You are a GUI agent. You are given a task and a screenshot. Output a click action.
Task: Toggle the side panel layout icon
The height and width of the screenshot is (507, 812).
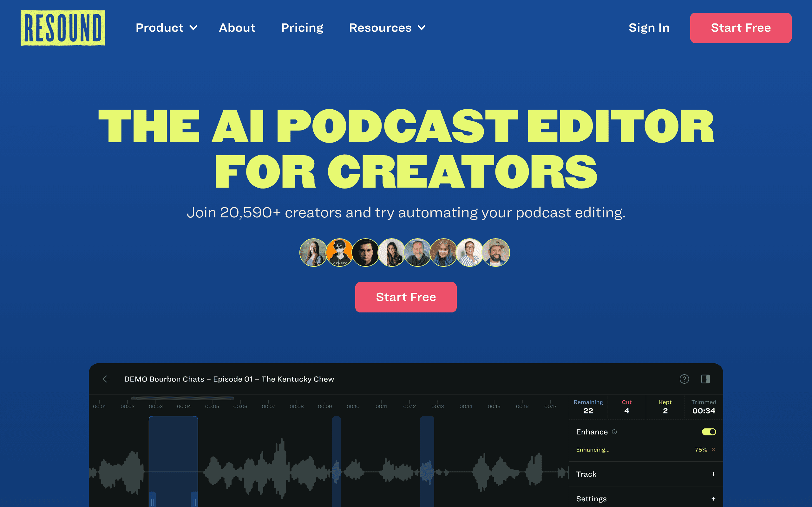tap(705, 379)
